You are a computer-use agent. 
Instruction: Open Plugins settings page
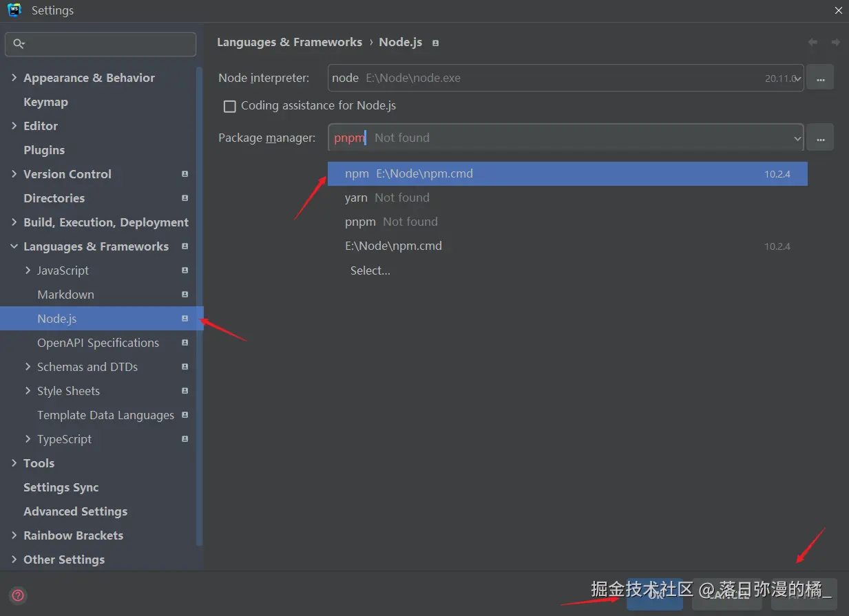pos(44,150)
